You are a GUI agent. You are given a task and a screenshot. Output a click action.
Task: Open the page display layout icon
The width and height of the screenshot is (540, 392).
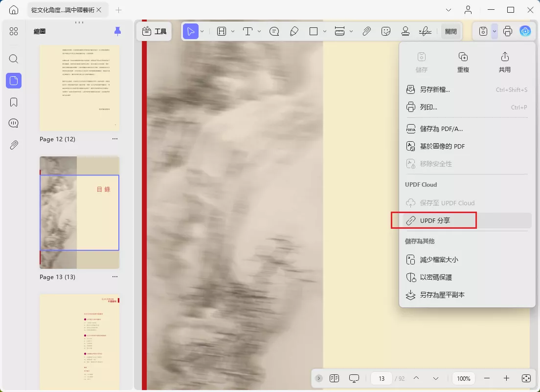(334, 379)
